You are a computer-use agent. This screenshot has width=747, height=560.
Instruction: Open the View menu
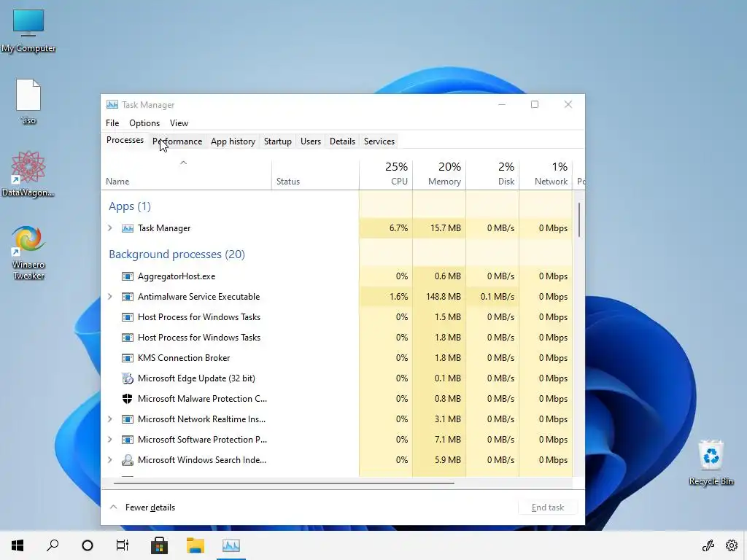pyautogui.click(x=179, y=123)
